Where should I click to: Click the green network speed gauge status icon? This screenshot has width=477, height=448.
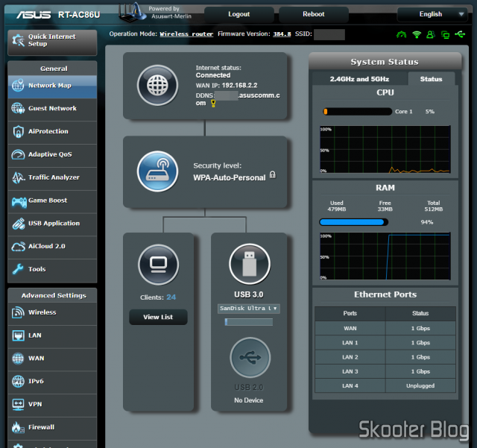pos(402,34)
